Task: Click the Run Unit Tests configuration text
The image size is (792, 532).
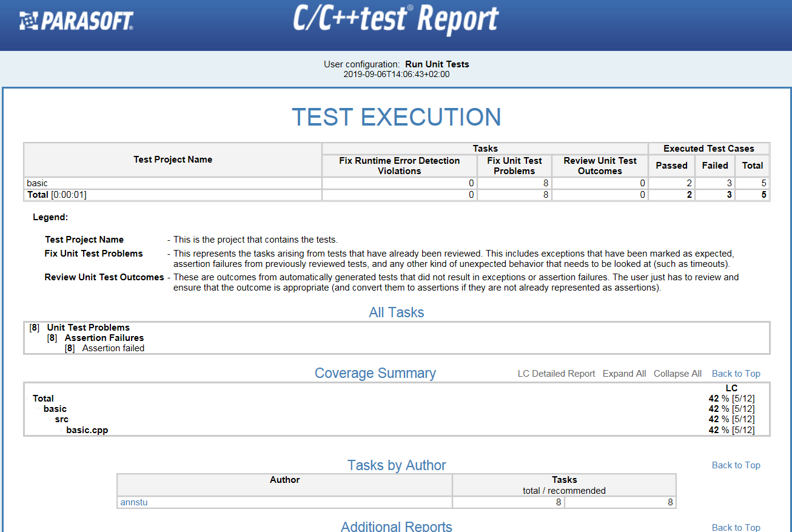Action: pos(437,64)
